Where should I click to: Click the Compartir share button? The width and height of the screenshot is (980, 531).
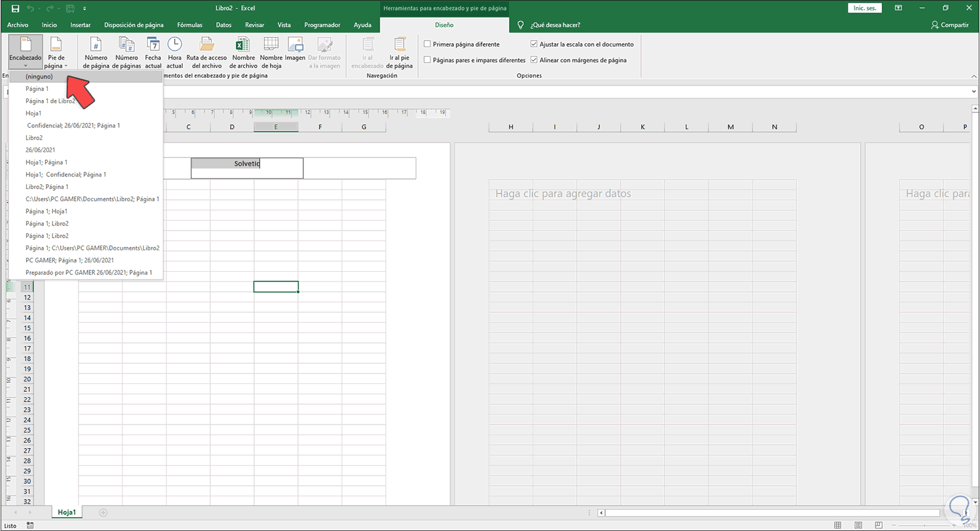point(950,25)
